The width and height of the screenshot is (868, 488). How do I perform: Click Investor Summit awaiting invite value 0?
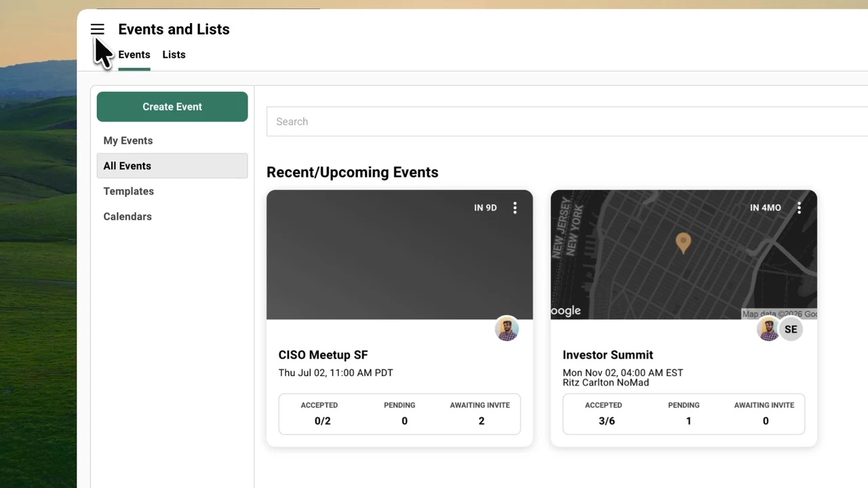tap(766, 421)
